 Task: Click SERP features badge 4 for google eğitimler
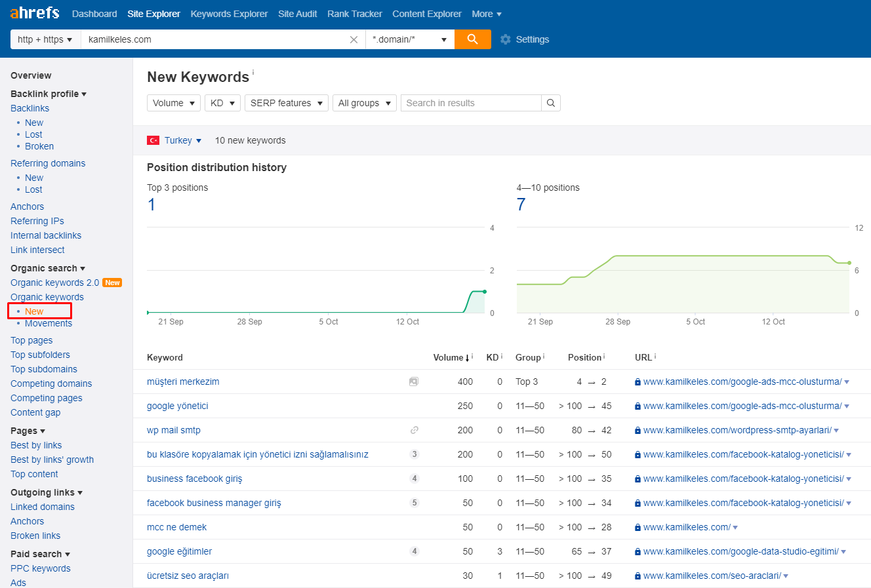(x=414, y=551)
